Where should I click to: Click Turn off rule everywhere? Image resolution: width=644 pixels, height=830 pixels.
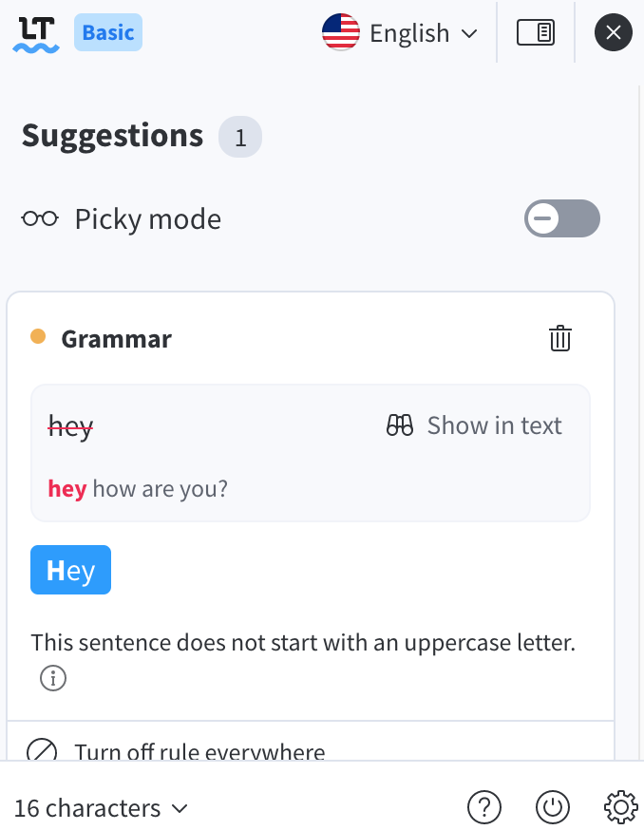[199, 749]
